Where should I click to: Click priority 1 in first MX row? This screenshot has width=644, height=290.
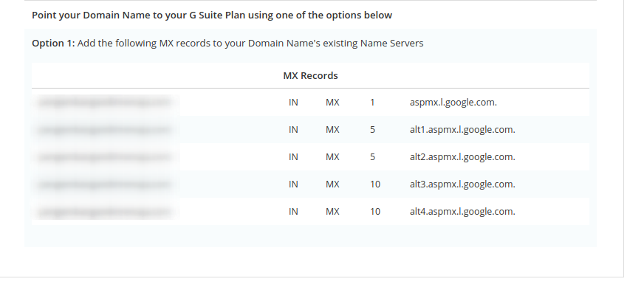(372, 103)
